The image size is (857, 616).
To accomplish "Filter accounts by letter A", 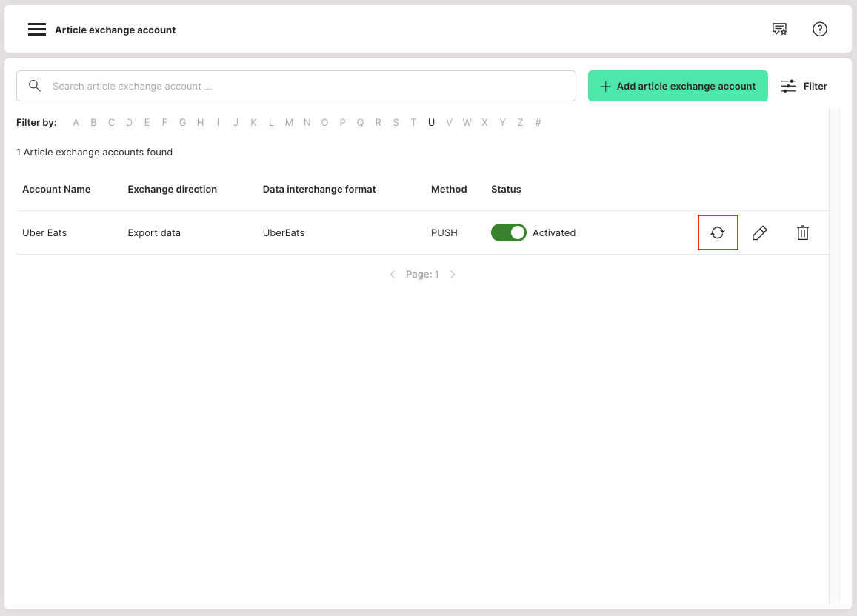I will point(76,123).
